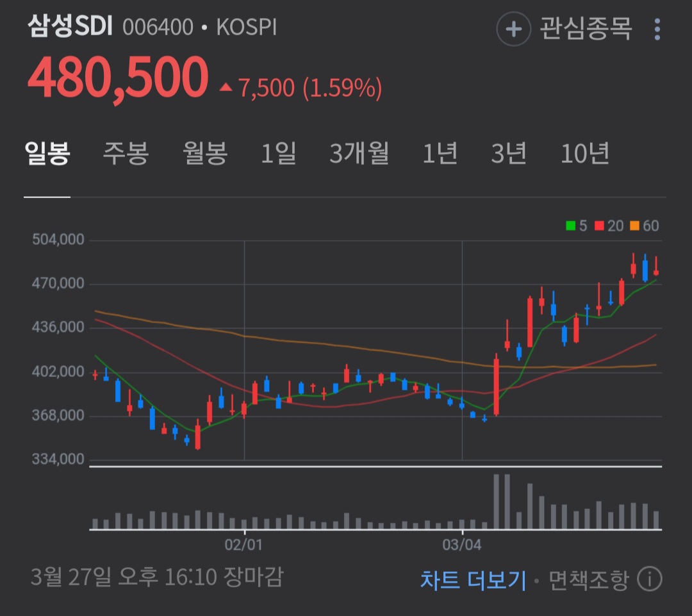Open the three-dot more options menu
The width and height of the screenshot is (692, 616).
tap(657, 29)
